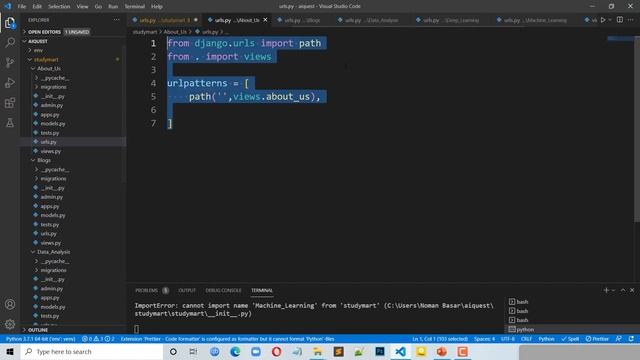Open views.py in the About_Us folder

pos(51,151)
